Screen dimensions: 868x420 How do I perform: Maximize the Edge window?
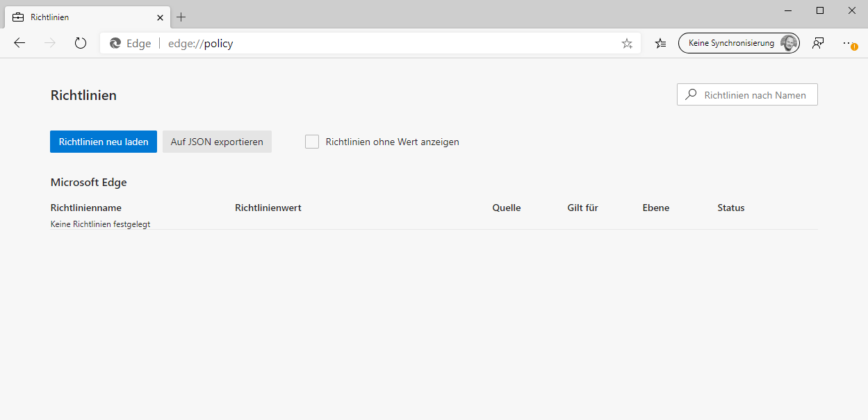pyautogui.click(x=820, y=10)
